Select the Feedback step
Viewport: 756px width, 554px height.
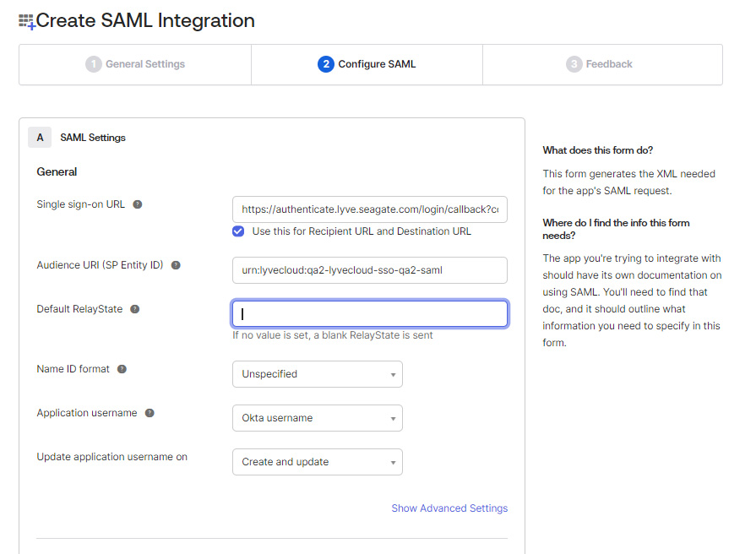(x=601, y=63)
